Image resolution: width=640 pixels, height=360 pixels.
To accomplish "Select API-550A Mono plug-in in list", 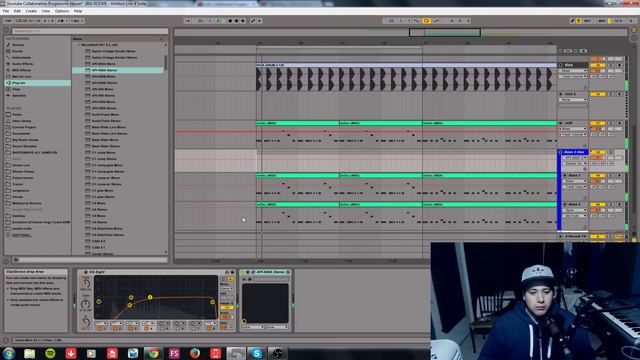I will coord(104,64).
